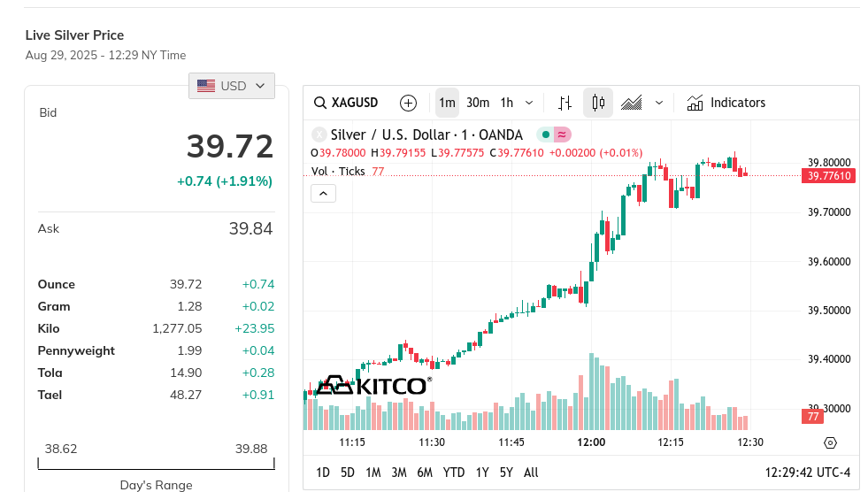Image resolution: width=868 pixels, height=492 pixels.
Task: Collapse the chart legend with the caret button
Action: [323, 193]
